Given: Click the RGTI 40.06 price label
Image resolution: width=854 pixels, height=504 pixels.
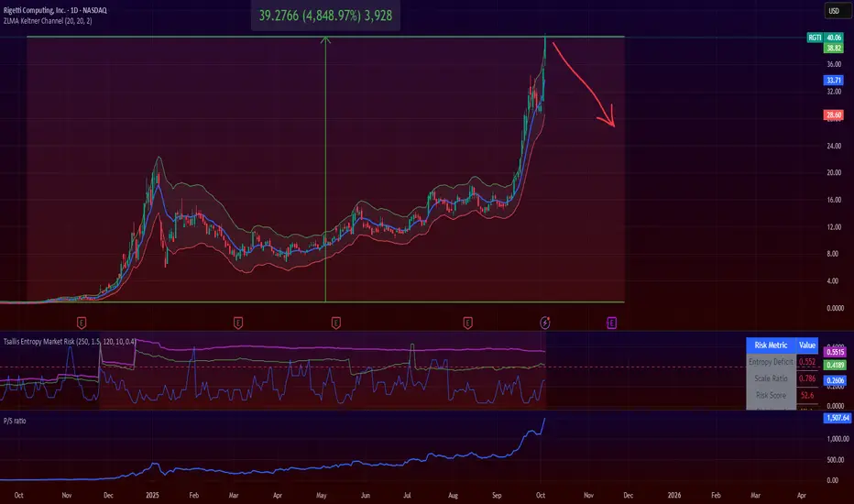Looking at the screenshot, I should pos(825,38).
